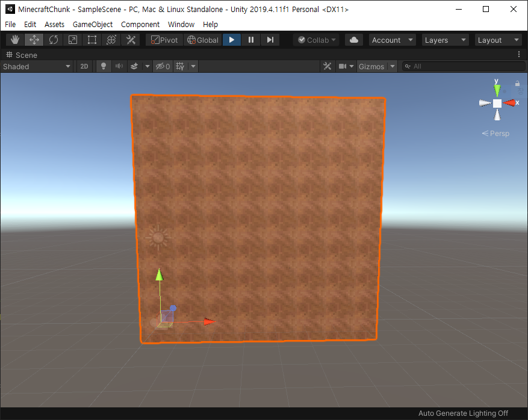
Task: Click the Scene view component tools wrench icon
Action: click(x=327, y=66)
